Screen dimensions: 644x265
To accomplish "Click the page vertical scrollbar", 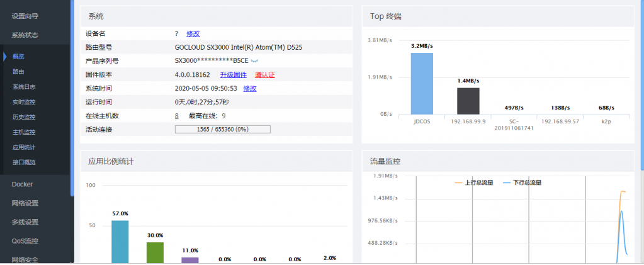I will tap(642, 85).
